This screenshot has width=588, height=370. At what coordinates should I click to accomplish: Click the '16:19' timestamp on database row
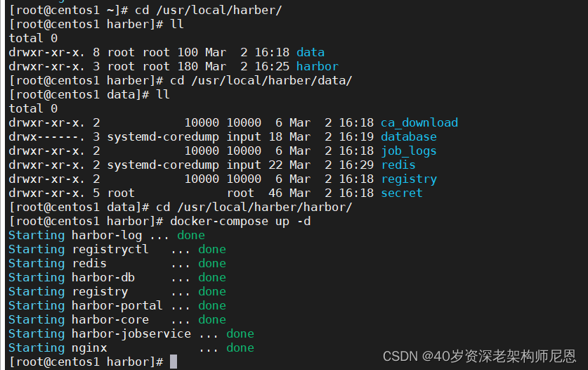pyautogui.click(x=356, y=136)
